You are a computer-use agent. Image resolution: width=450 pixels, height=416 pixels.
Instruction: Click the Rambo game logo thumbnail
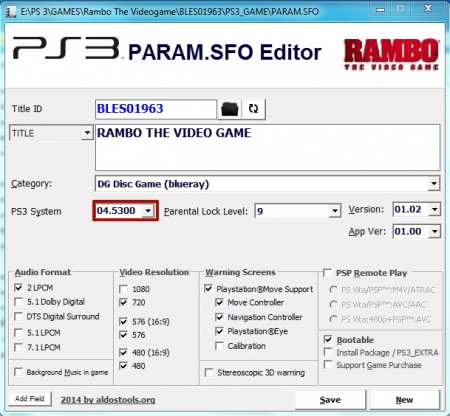(x=391, y=54)
